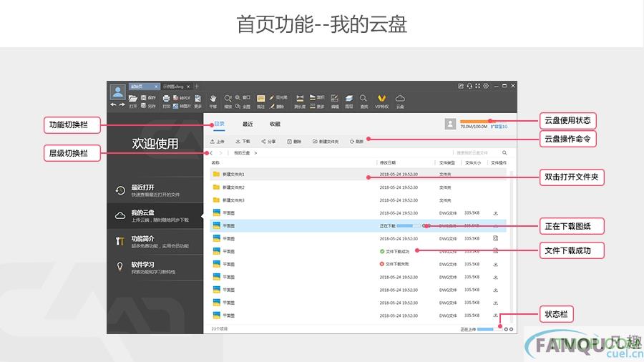Open a drawing with the 打开 folder icon

coord(132,102)
